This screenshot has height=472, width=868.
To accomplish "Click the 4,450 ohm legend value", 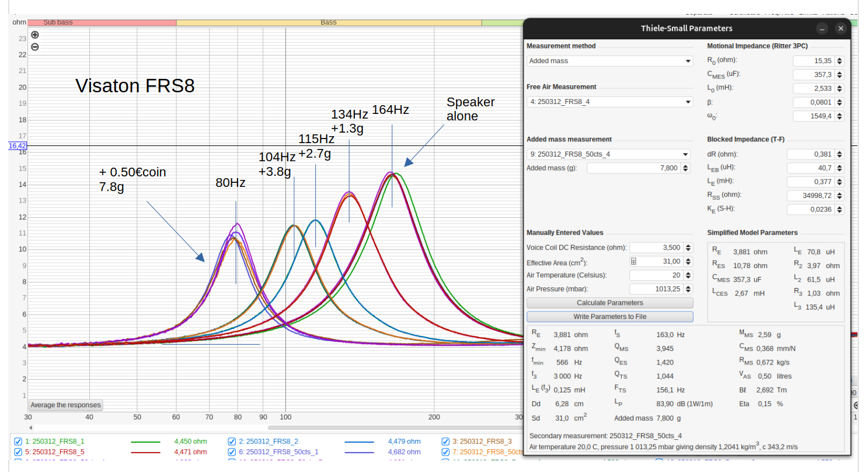I will click(x=190, y=442).
